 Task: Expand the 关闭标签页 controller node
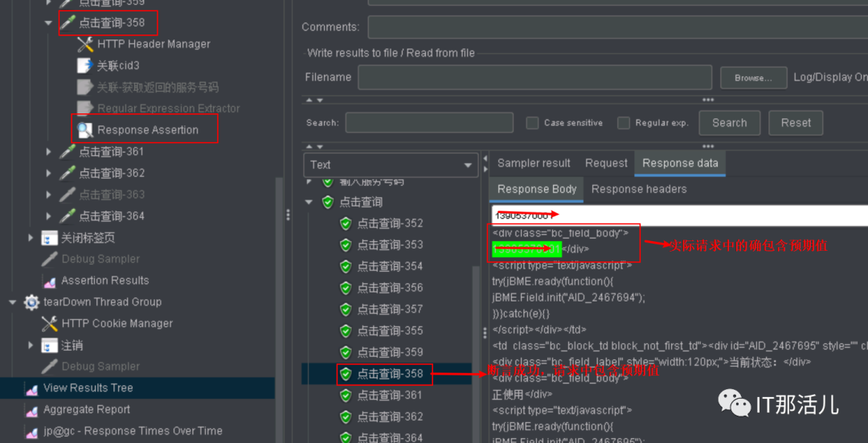point(31,238)
